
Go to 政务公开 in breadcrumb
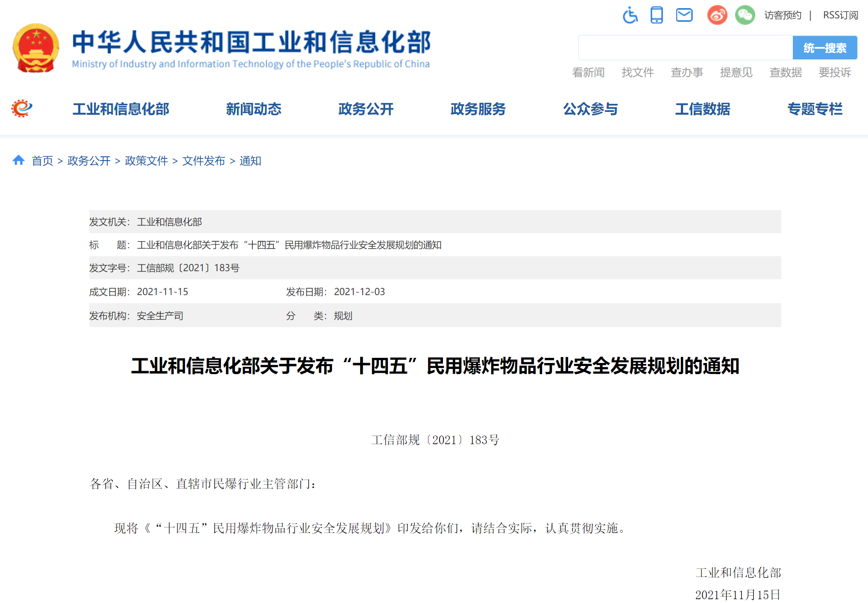pos(89,161)
